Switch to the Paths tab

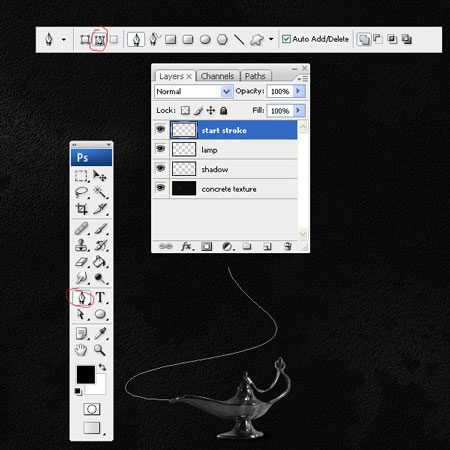255,76
